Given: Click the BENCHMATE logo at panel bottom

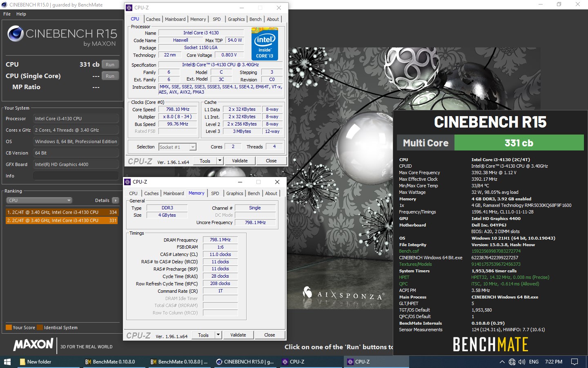Looking at the screenshot, I should tap(490, 344).
